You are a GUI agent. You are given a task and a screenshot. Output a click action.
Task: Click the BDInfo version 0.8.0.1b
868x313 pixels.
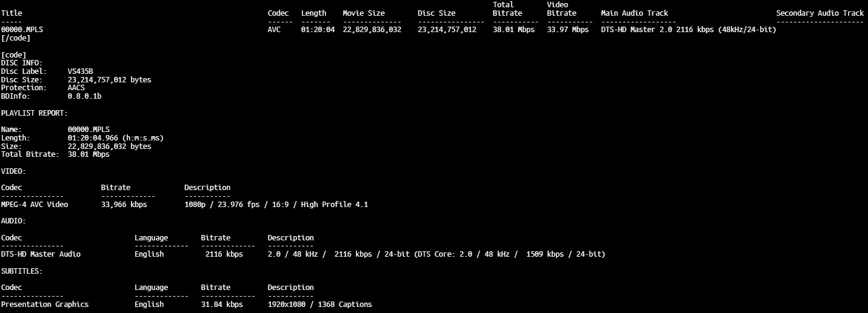click(x=84, y=96)
